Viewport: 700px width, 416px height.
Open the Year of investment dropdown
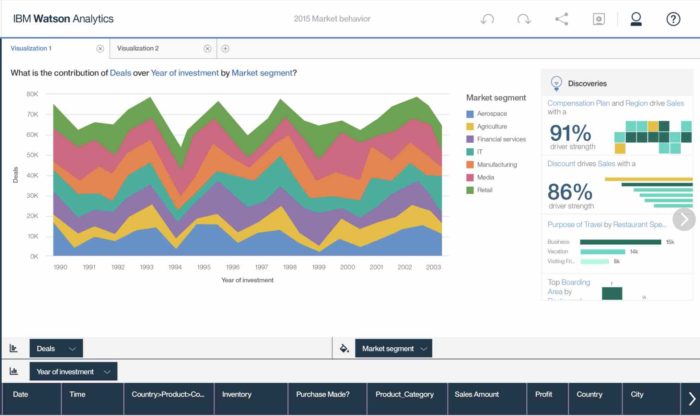(73, 371)
